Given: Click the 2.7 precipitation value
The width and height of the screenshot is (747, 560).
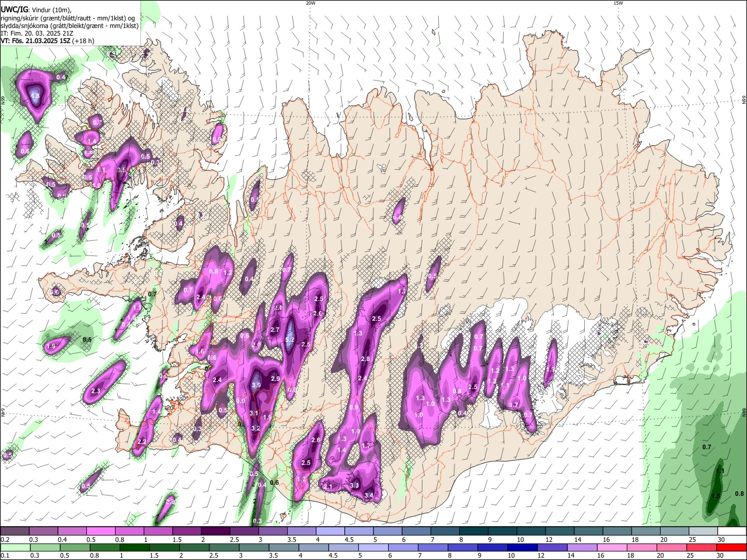Looking at the screenshot, I should tap(275, 330).
